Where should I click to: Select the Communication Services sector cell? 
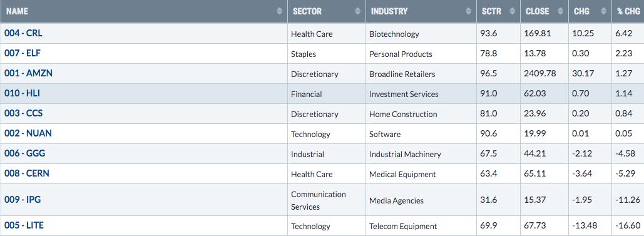327,200
